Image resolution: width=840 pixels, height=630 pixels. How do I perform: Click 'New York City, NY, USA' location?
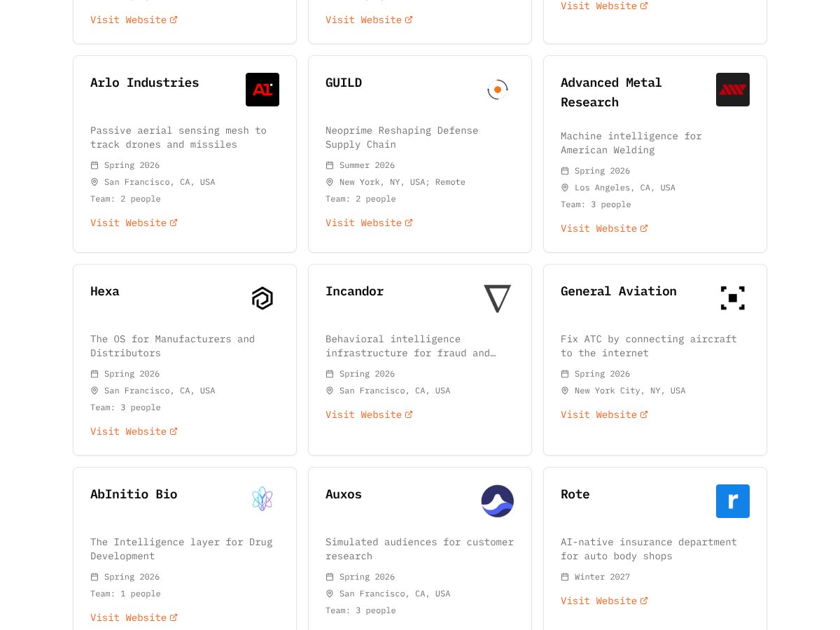click(x=630, y=391)
